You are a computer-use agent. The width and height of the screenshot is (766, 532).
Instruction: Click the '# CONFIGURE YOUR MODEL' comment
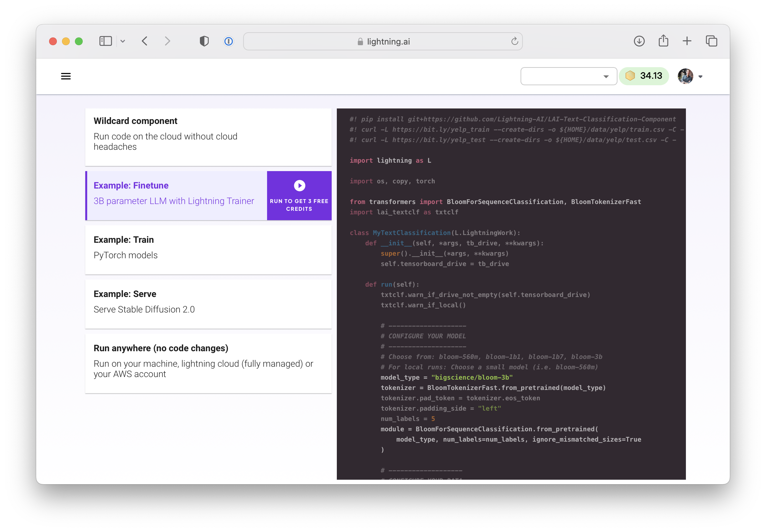[423, 336]
